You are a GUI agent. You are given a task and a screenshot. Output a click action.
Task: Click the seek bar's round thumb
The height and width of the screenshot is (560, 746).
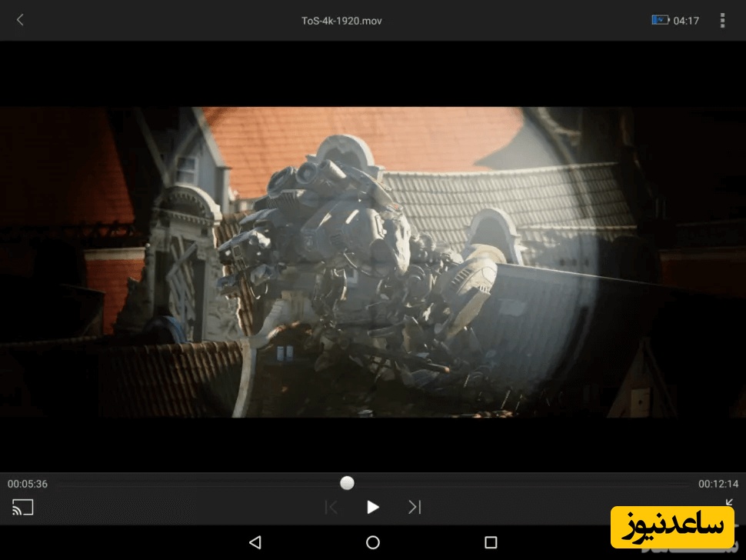pyautogui.click(x=348, y=483)
